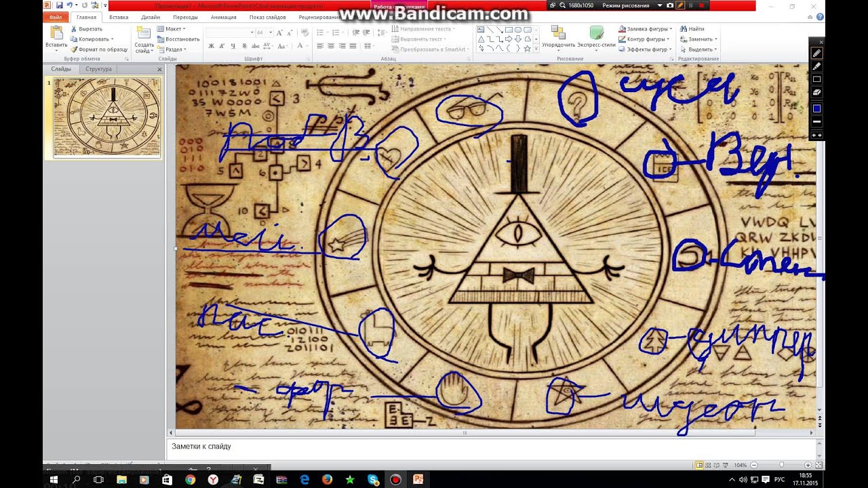The image size is (868, 488).
Task: Toggle align text left
Action: [x=320, y=46]
